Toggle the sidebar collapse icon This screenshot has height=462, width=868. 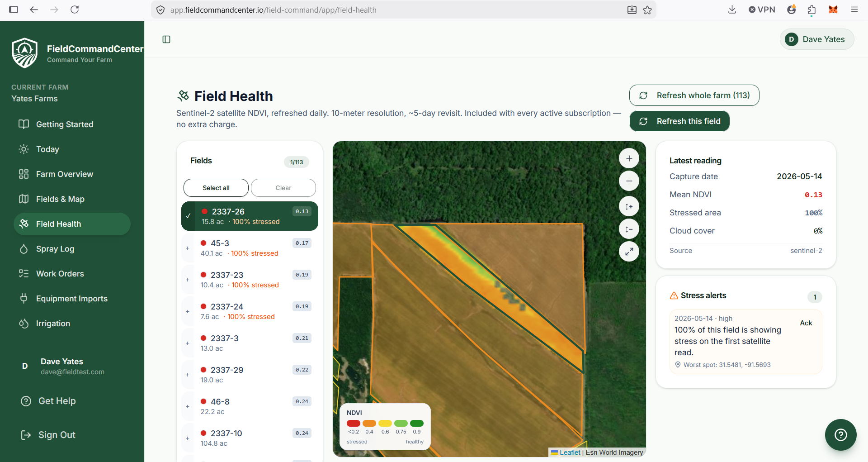tap(166, 39)
